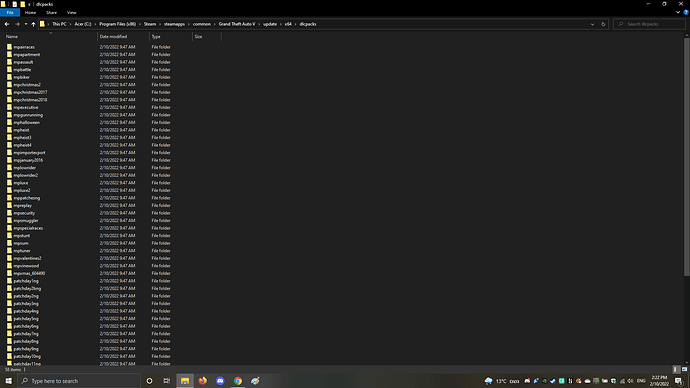Switch to details view button in status bar
The width and height of the screenshot is (690, 388).
(676, 370)
